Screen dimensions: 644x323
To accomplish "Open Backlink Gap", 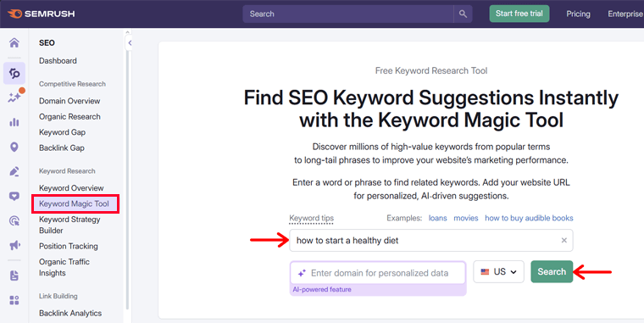I will pyautogui.click(x=62, y=148).
